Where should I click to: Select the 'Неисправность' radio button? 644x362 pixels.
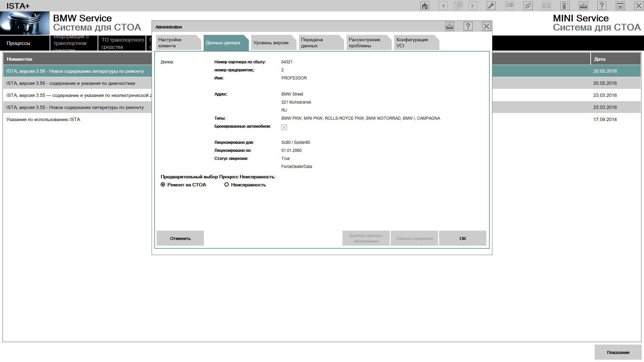[x=227, y=185]
